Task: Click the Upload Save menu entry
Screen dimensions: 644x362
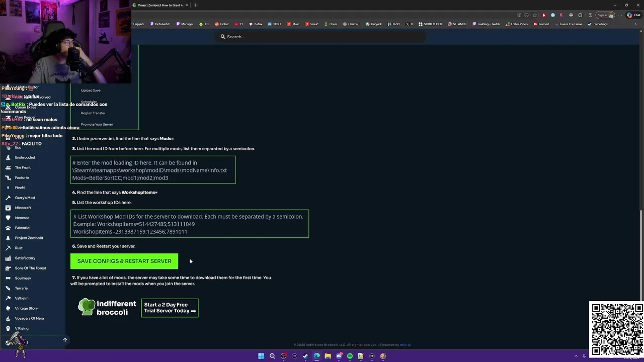Action: 91,90
